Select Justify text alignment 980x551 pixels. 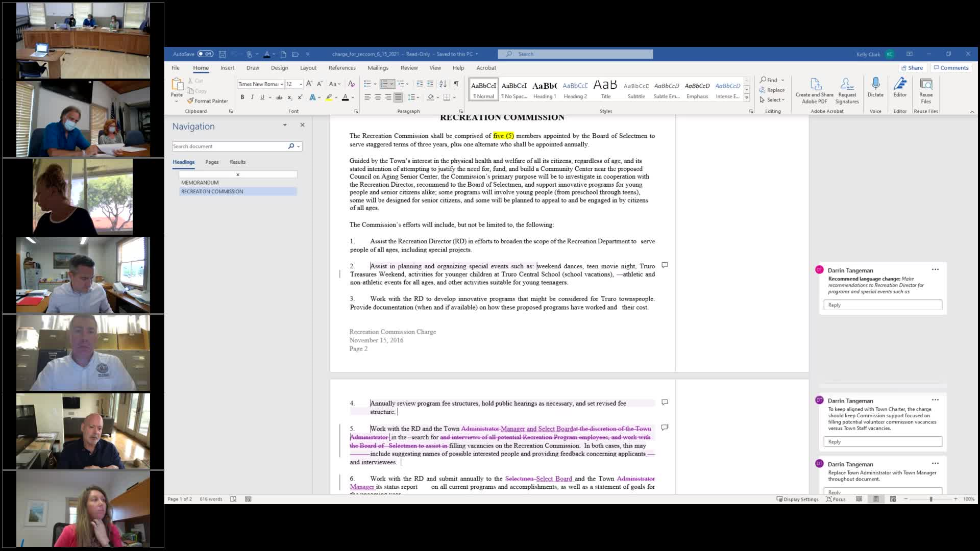pyautogui.click(x=398, y=97)
